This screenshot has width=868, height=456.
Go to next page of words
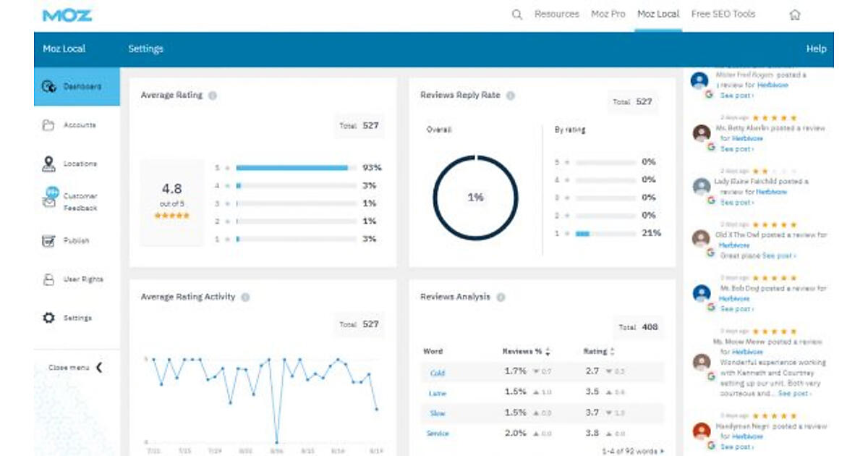click(662, 451)
